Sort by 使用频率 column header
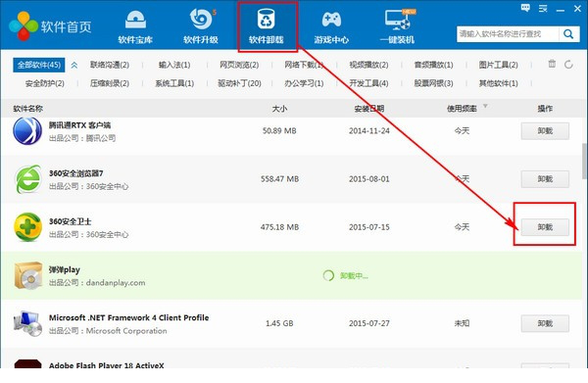 click(x=462, y=109)
